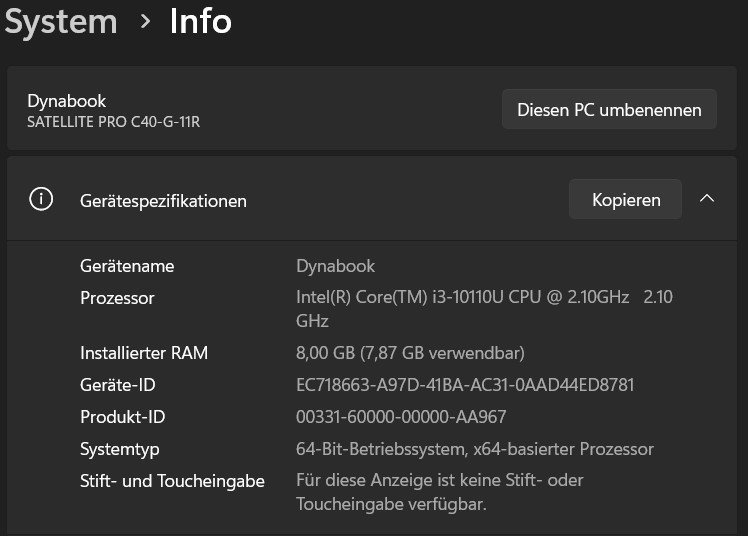Click the Info page title
The width and height of the screenshot is (748, 536).
point(201,21)
